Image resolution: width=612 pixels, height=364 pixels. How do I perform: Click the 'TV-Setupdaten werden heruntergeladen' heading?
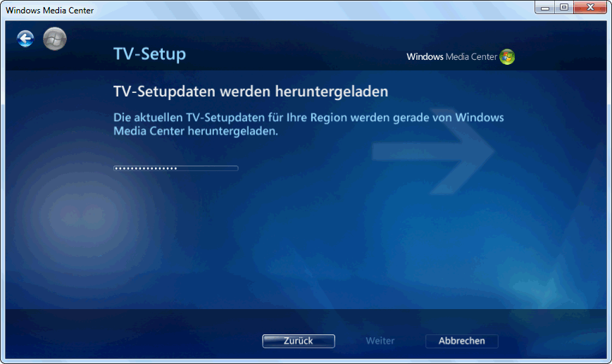point(251,92)
